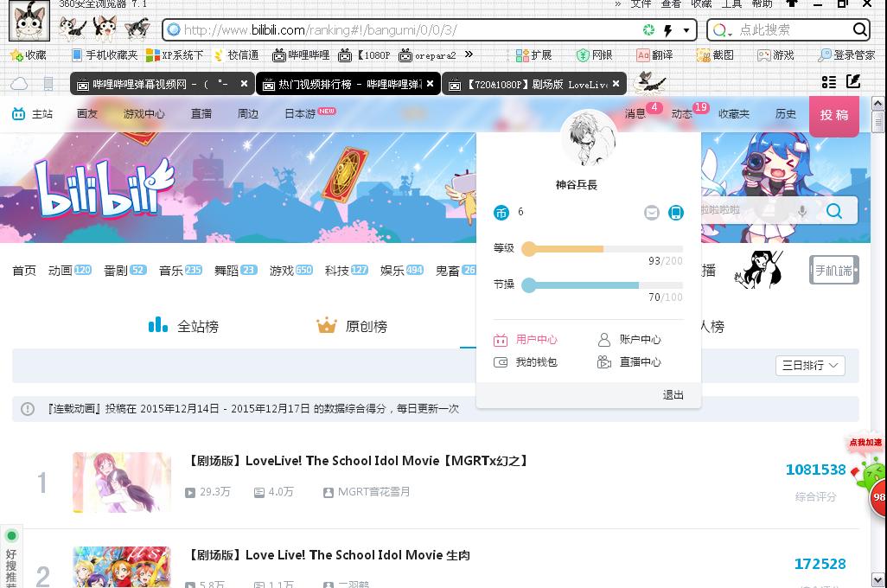The width and height of the screenshot is (887, 588).
Task: Open the 截图 screenshot tool
Action: [x=715, y=54]
